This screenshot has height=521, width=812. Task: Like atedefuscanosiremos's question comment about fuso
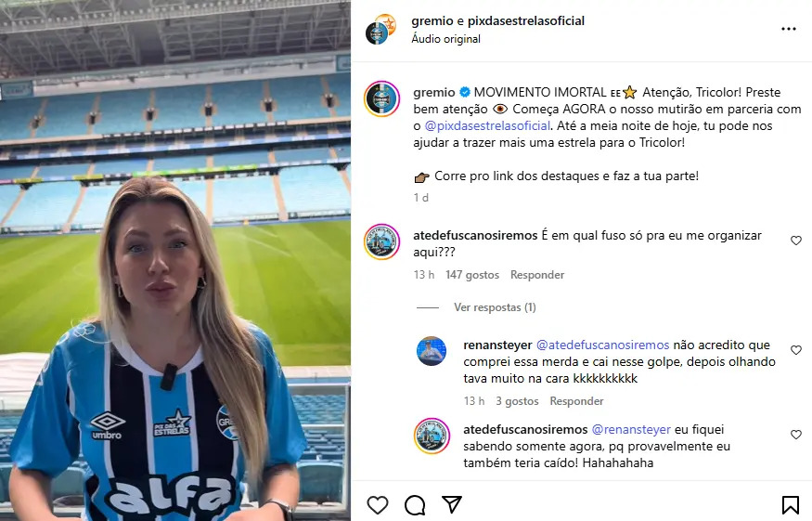click(x=796, y=240)
